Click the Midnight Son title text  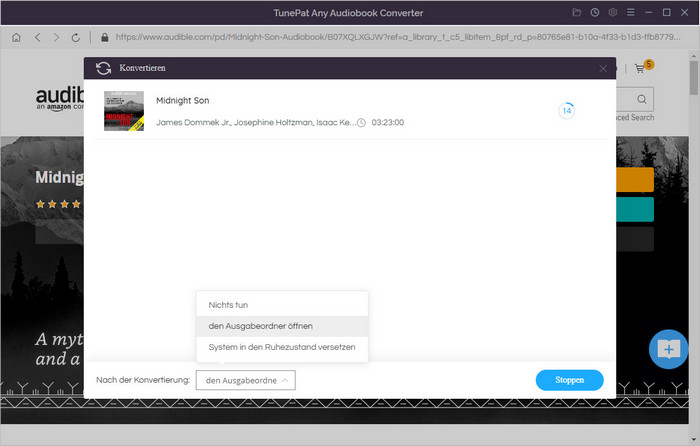(x=183, y=100)
